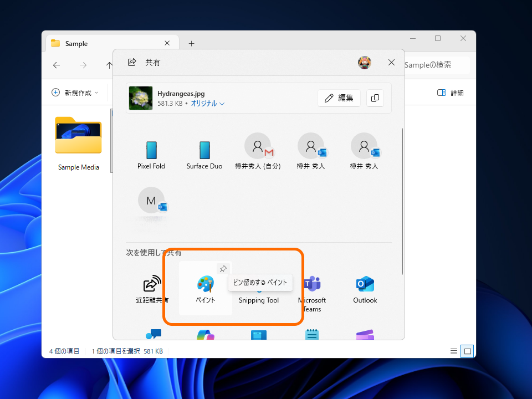
Task: Send the file through Microsoft Teams
Action: coord(311,284)
